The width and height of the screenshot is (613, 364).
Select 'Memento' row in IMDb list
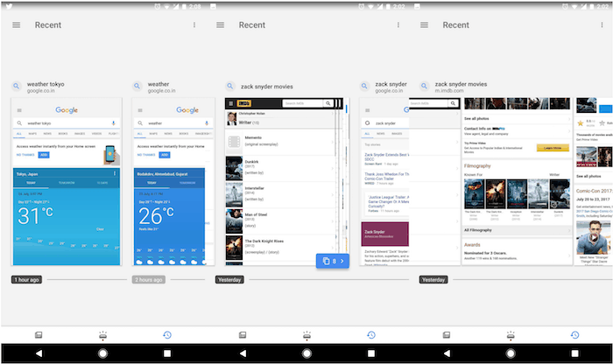pos(280,142)
